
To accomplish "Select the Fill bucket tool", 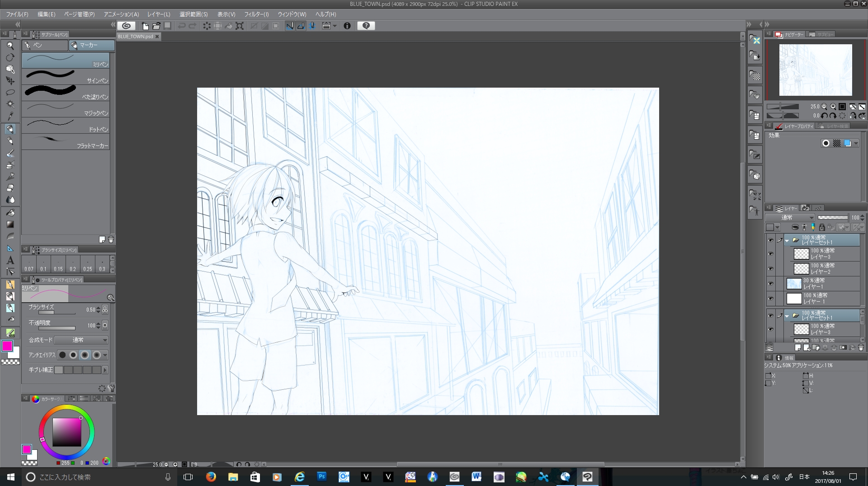I will click(10, 212).
